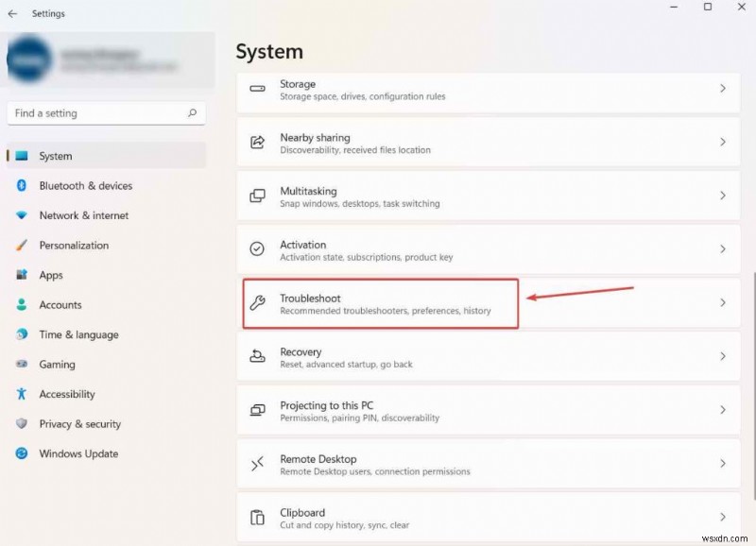Image resolution: width=756 pixels, height=546 pixels.
Task: Expand the Recovery settings chevron
Action: click(x=723, y=356)
